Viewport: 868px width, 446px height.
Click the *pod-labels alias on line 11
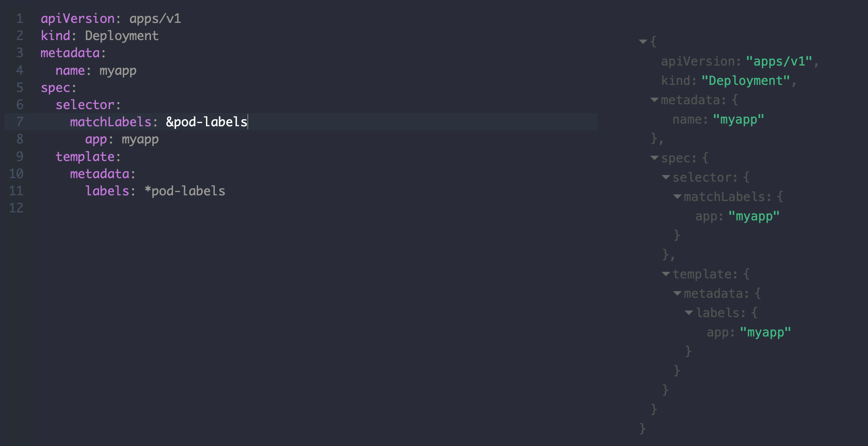click(x=185, y=191)
